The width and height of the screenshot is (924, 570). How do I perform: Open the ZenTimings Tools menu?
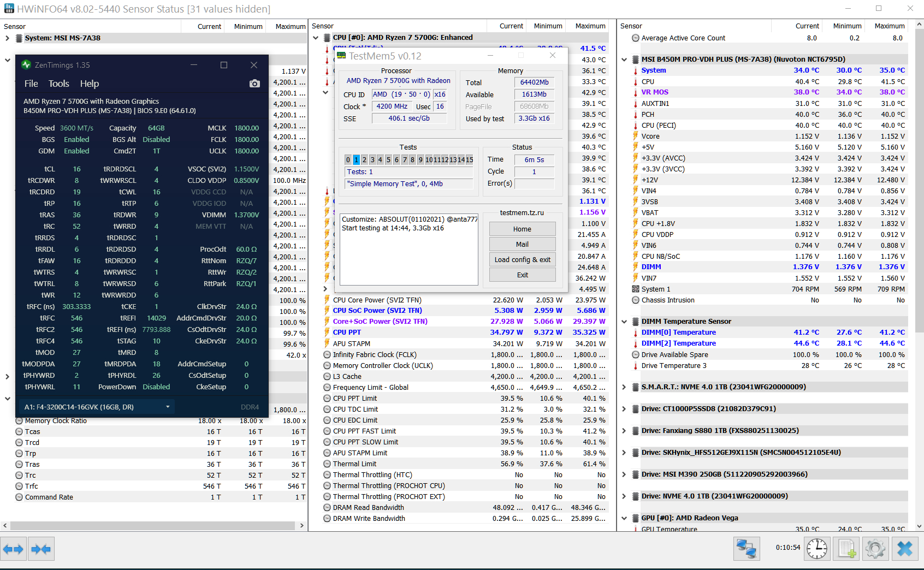(x=59, y=84)
